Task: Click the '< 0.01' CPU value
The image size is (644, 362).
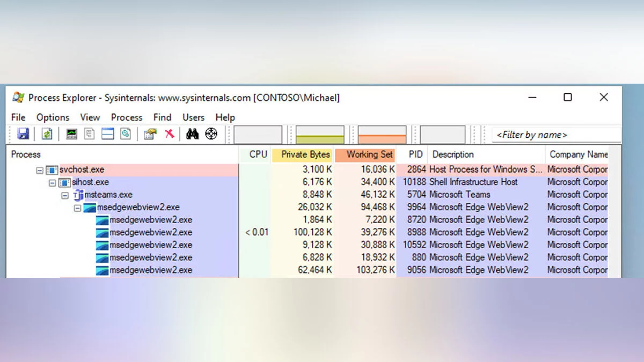Action: click(x=257, y=232)
